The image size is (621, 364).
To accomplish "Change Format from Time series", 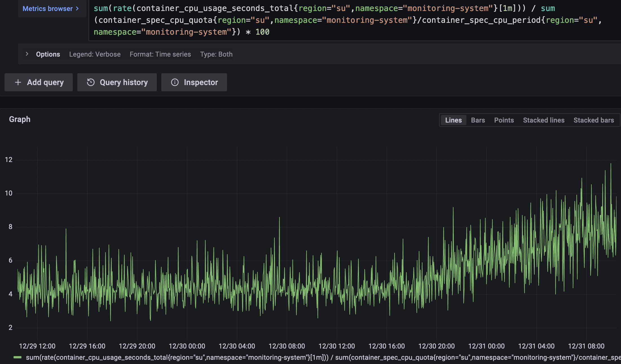I will click(160, 54).
